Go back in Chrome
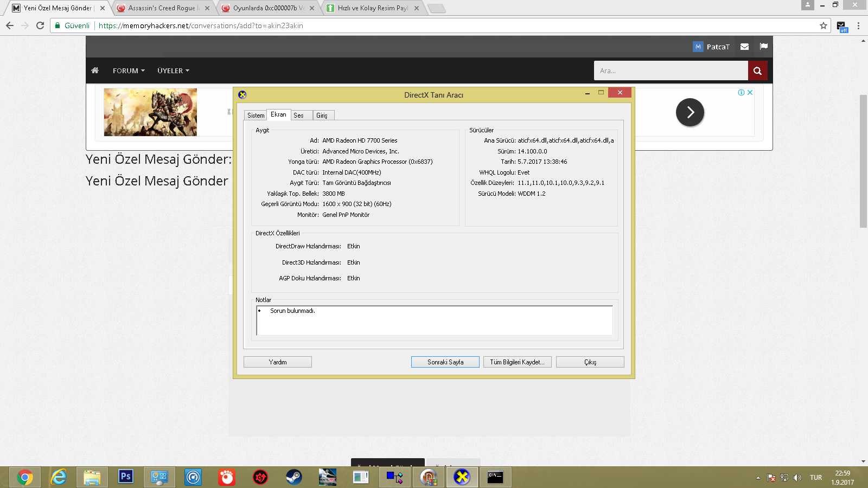This screenshot has width=868, height=488. point(10,25)
